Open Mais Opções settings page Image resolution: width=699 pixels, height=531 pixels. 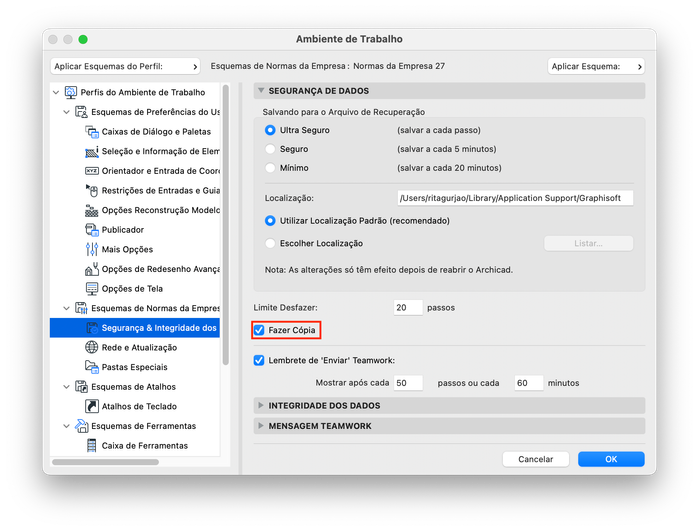coord(127,249)
